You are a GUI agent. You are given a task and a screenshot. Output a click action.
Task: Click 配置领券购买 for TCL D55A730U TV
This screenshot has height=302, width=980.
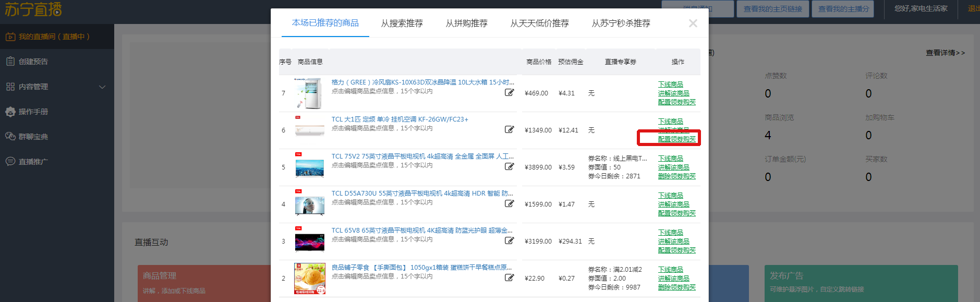[x=677, y=213]
